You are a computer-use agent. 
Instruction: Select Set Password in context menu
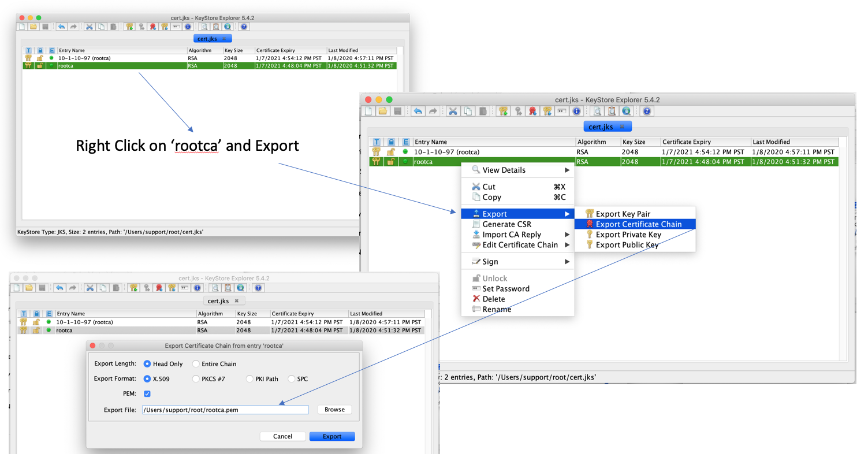pos(517,289)
